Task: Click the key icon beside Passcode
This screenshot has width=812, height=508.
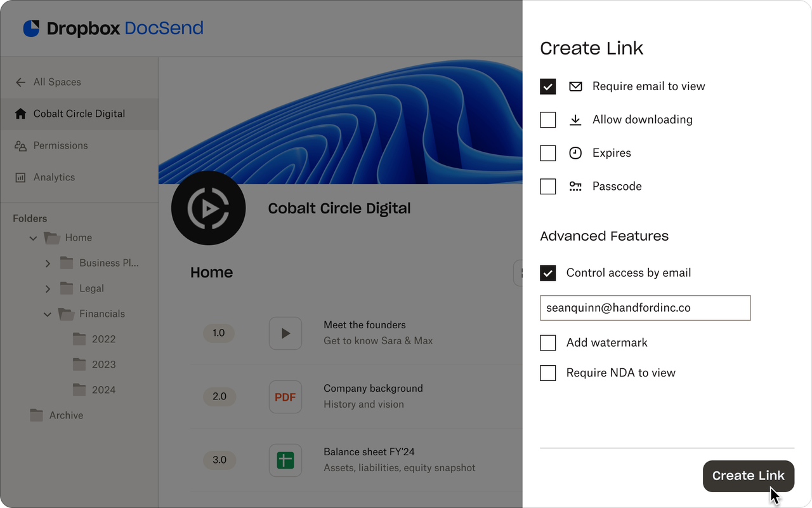Action: click(x=575, y=186)
